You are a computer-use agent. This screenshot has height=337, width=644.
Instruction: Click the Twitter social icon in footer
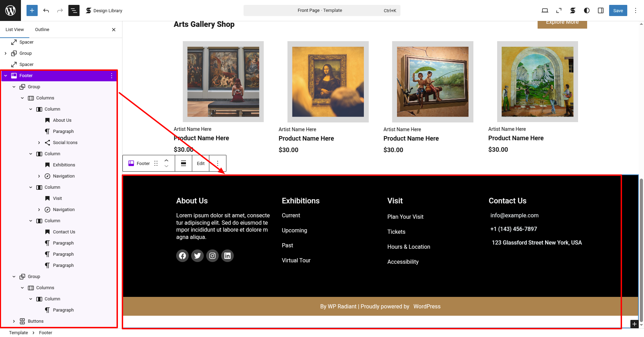[197, 256]
